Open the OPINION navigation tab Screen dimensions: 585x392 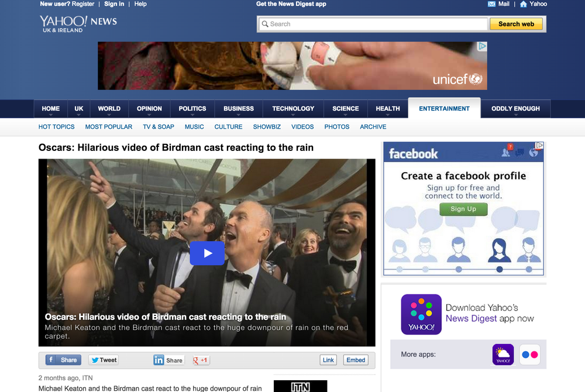(x=149, y=109)
